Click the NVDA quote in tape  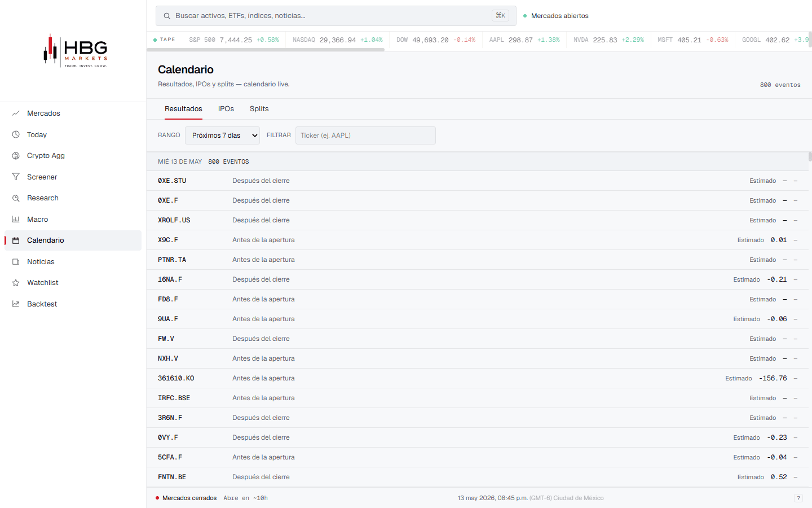click(608, 40)
